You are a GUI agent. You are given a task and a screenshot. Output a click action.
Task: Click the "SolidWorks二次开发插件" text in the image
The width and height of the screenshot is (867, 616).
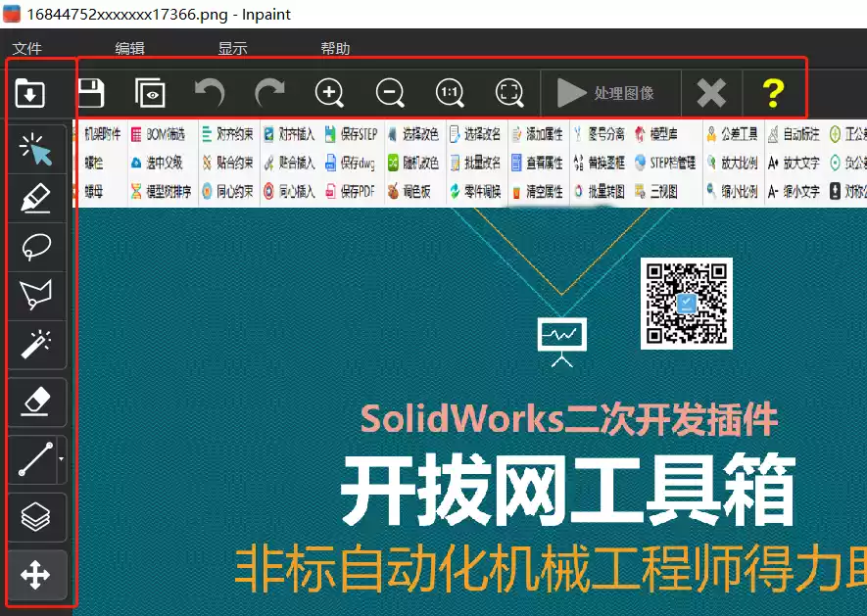(569, 418)
